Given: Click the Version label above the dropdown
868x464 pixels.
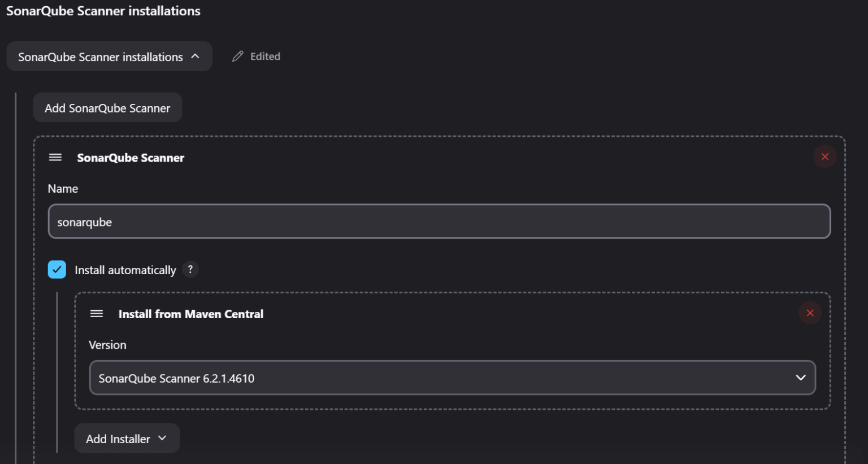Looking at the screenshot, I should click(x=107, y=345).
